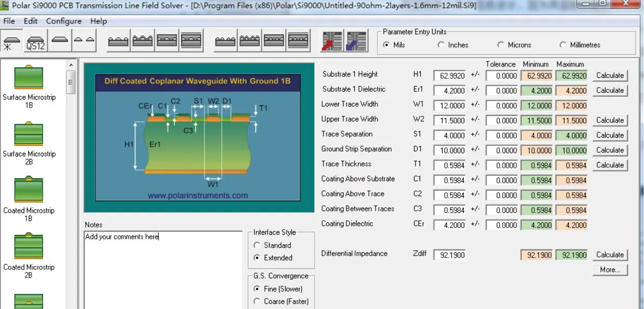Open the Configure menu
This screenshot has height=309, width=644.
click(x=63, y=21)
